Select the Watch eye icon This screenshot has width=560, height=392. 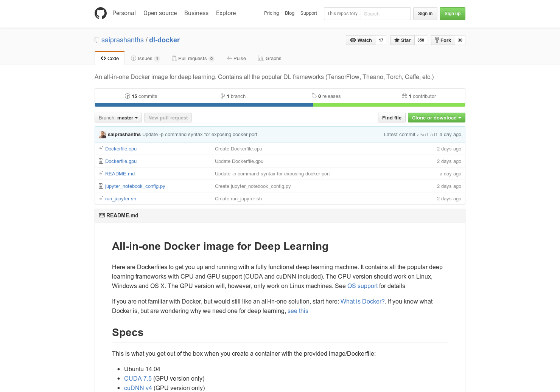click(353, 40)
